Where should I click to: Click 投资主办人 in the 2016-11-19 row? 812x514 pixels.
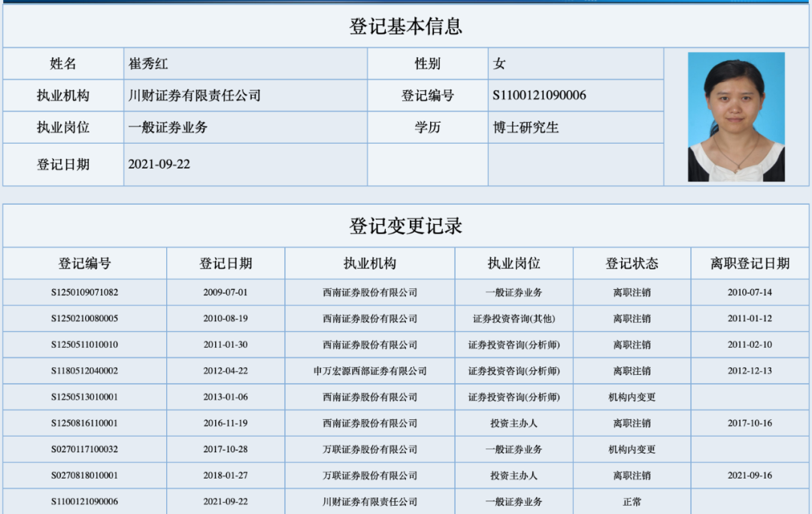(514, 424)
